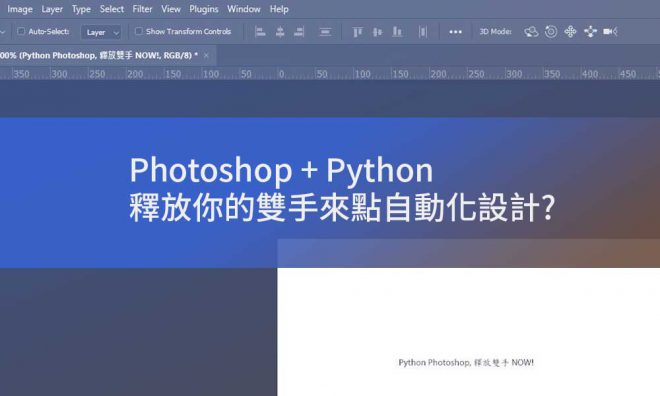Open the Filter menu
This screenshot has height=396, width=660.
pos(142,9)
